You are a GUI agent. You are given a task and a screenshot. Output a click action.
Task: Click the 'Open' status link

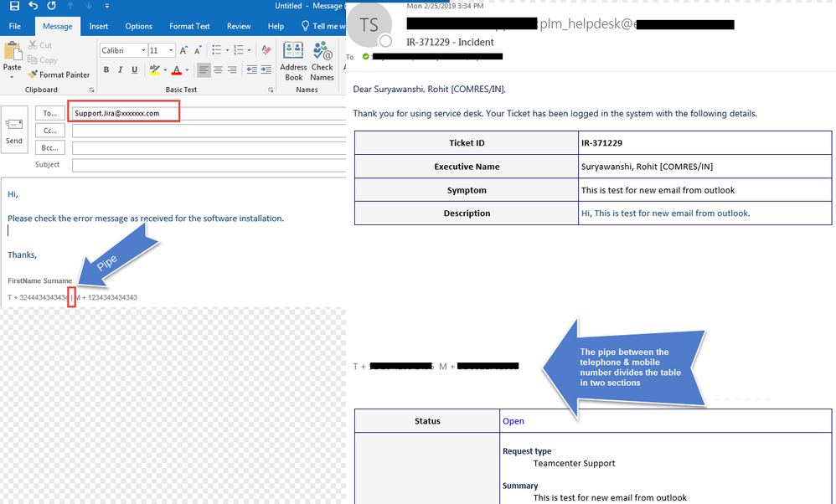[x=513, y=421]
